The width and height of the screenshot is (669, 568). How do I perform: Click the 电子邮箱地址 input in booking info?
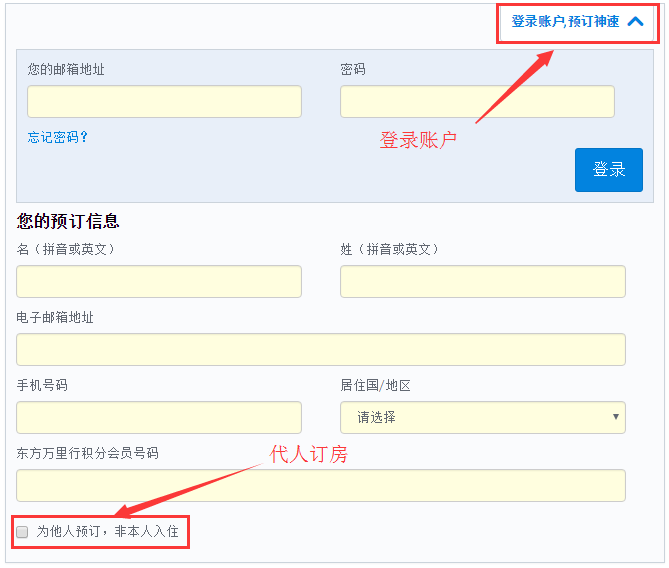320,350
